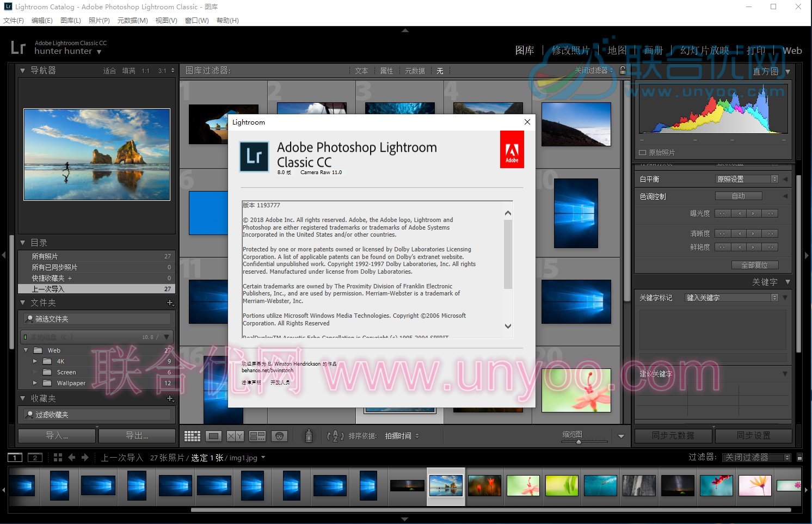Open 关闭过滤器 dropdown in filmstrip
The height and width of the screenshot is (524, 812).
(x=756, y=458)
